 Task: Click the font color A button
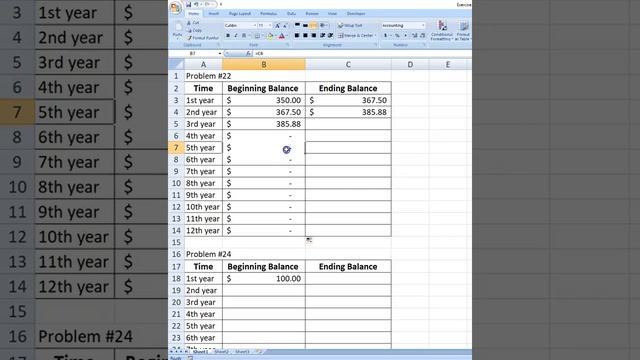(x=282, y=36)
